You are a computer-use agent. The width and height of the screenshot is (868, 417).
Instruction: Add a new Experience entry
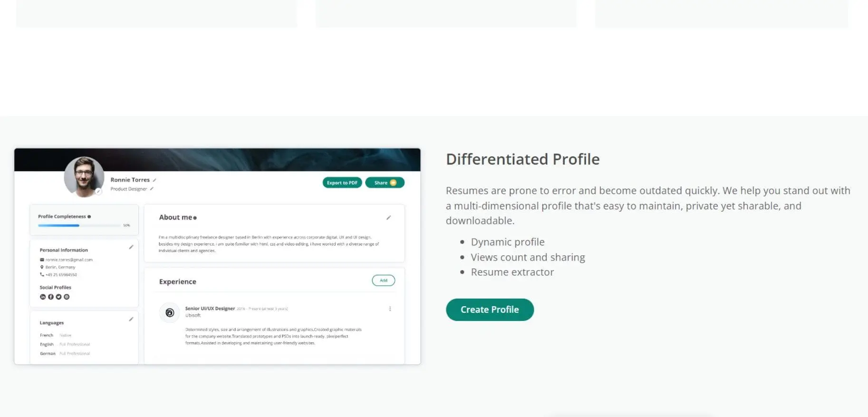[x=383, y=281]
